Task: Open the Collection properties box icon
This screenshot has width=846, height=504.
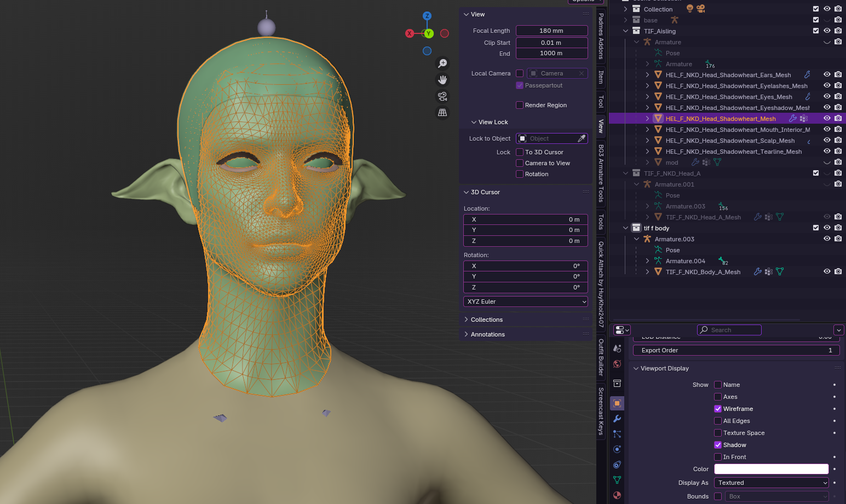Action: coord(617,383)
